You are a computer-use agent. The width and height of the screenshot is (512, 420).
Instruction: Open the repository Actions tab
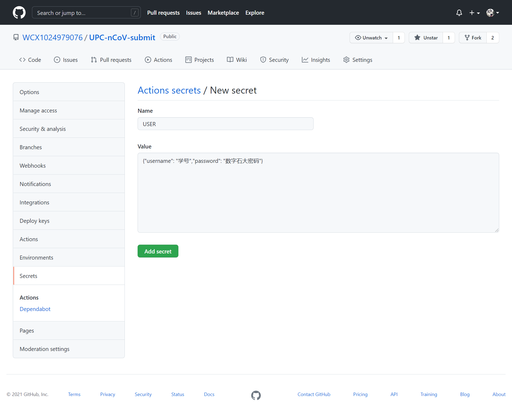pyautogui.click(x=158, y=60)
